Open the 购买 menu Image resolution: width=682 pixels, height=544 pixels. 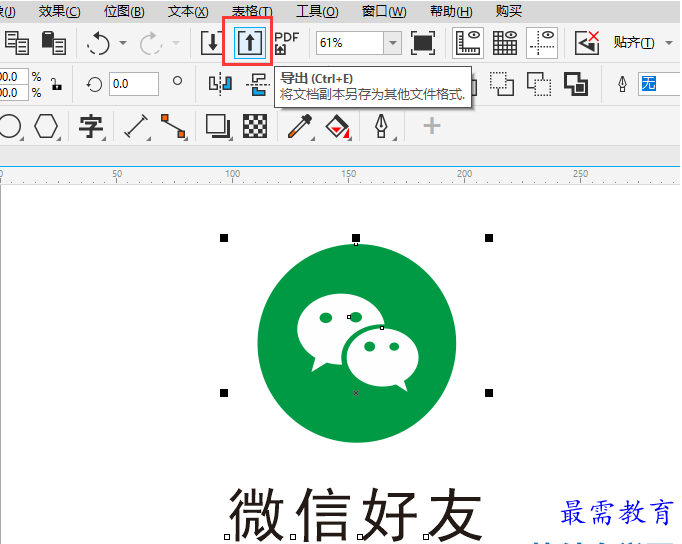pos(508,11)
